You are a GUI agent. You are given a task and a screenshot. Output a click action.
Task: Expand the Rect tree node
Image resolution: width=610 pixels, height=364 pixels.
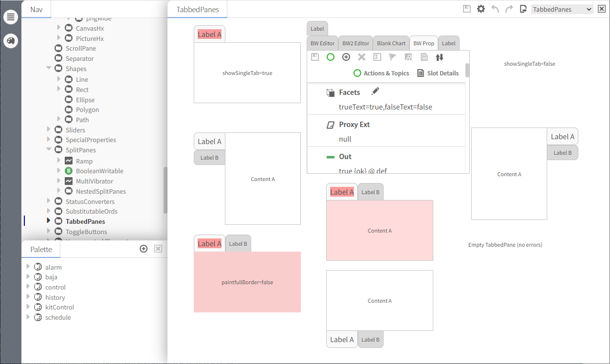click(x=59, y=89)
